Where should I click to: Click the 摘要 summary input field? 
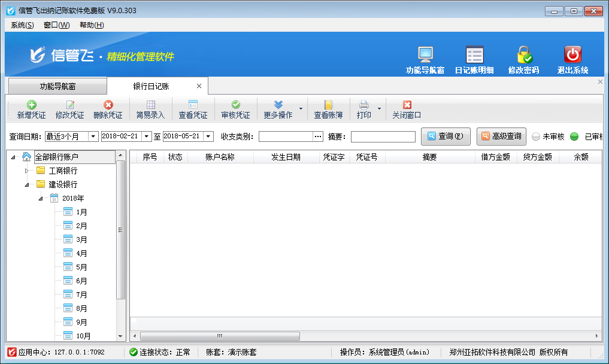pyautogui.click(x=383, y=137)
